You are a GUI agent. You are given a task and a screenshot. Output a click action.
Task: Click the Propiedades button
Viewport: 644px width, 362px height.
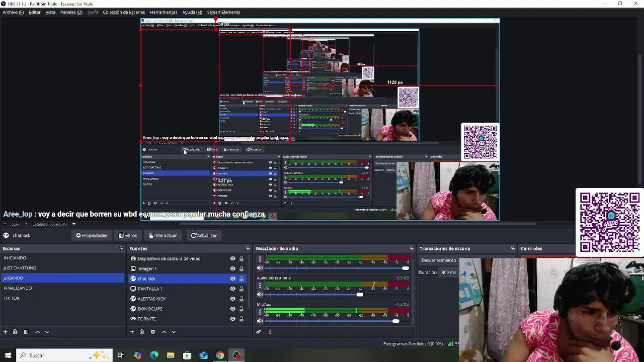pyautogui.click(x=91, y=235)
